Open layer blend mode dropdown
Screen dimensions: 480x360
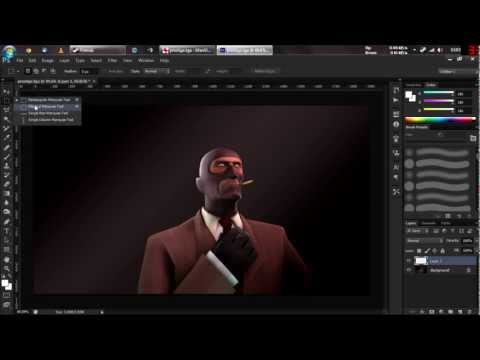pos(424,240)
